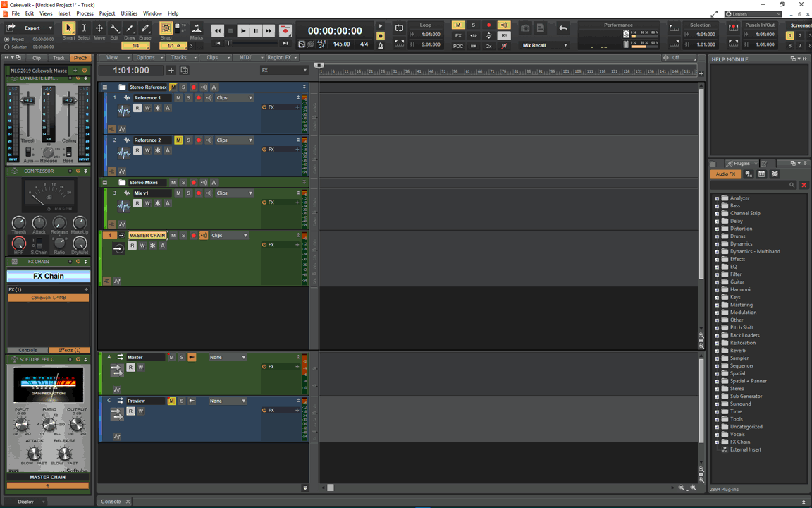Click the transport Record button
The image size is (812, 508).
(x=285, y=31)
